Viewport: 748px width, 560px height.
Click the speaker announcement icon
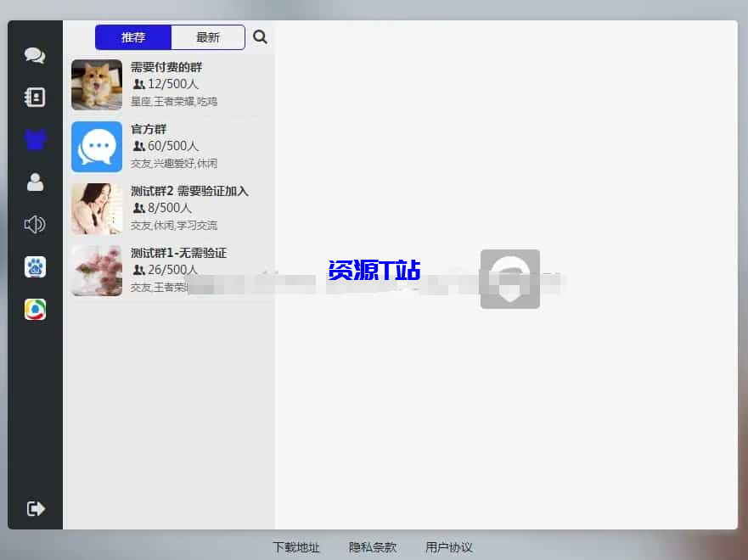(34, 224)
